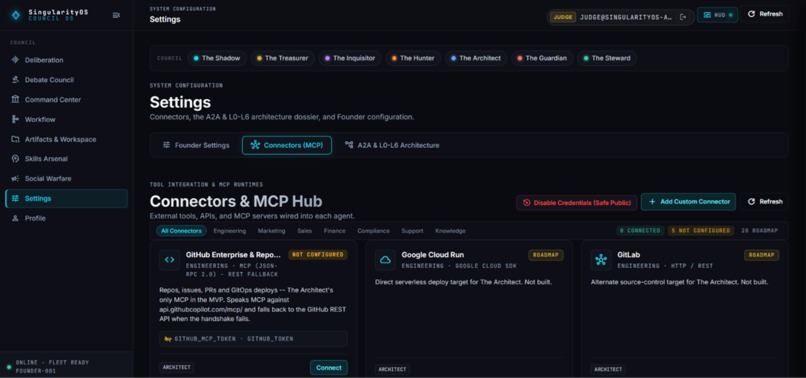The width and height of the screenshot is (806, 378).
Task: Filter by All Connectors
Action: click(x=181, y=231)
